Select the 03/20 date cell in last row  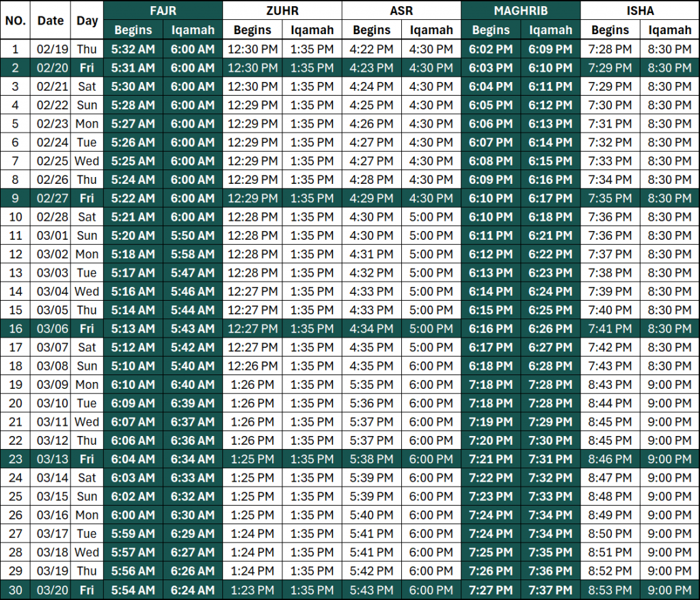click(x=51, y=589)
